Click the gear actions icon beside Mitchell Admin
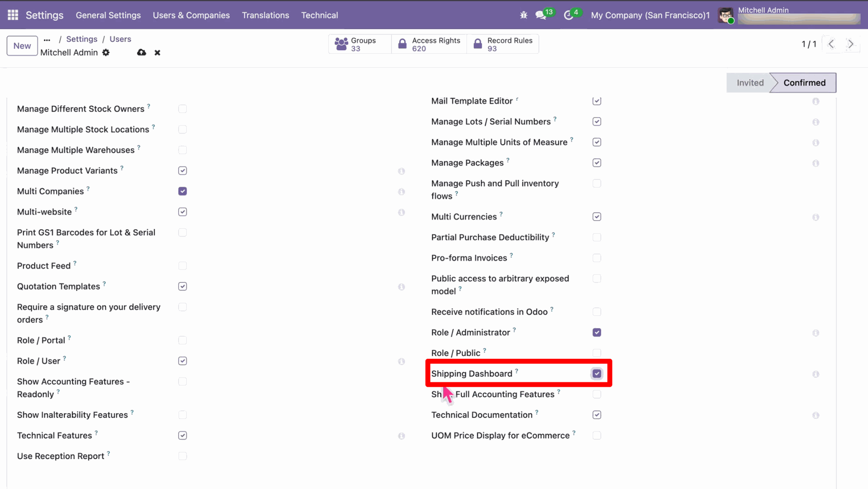Viewport: 868px width, 489px height. (106, 52)
